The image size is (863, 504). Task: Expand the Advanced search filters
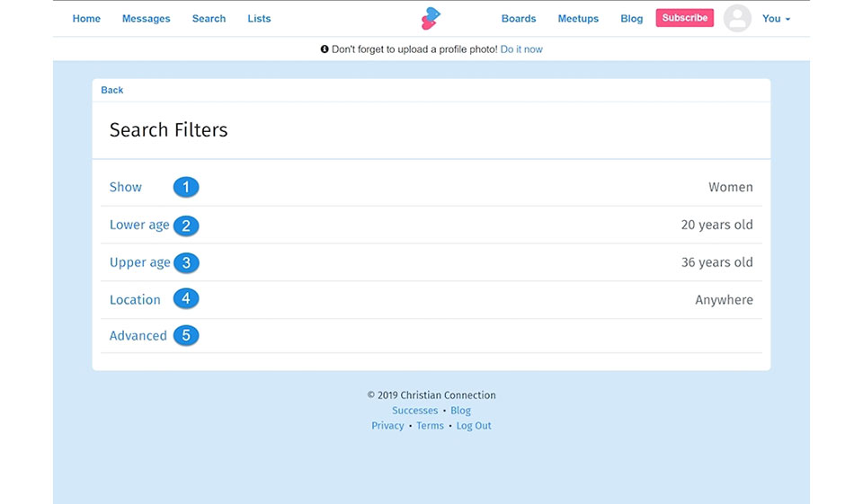(x=138, y=336)
